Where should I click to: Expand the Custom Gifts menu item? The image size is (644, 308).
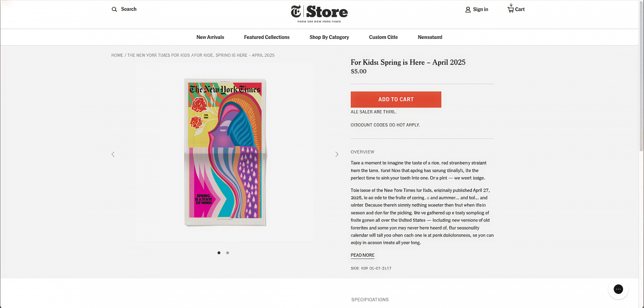[383, 37]
